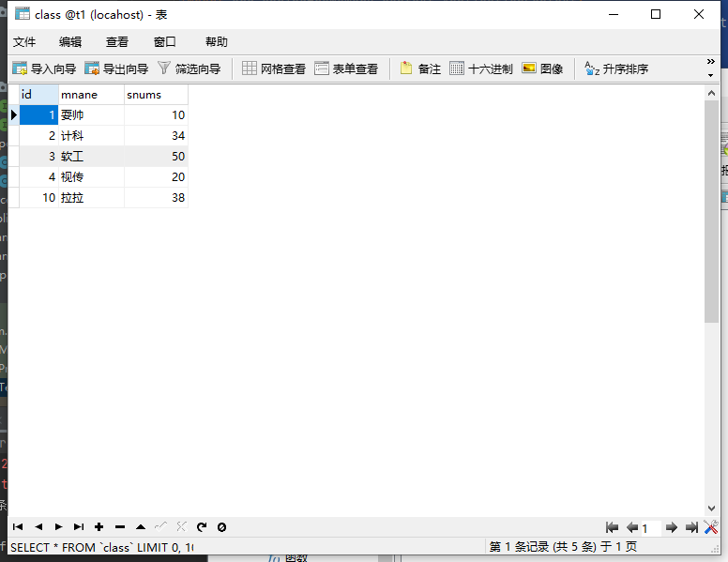Viewport: 728px width, 562px height.
Task: Open the Import Wizard (导入向导)
Action: 44,68
